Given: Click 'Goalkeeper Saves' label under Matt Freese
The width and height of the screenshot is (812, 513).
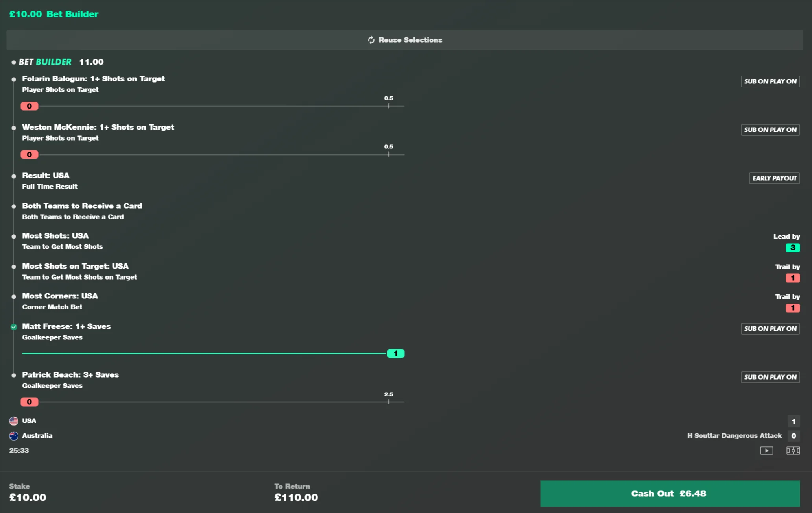Looking at the screenshot, I should point(52,337).
